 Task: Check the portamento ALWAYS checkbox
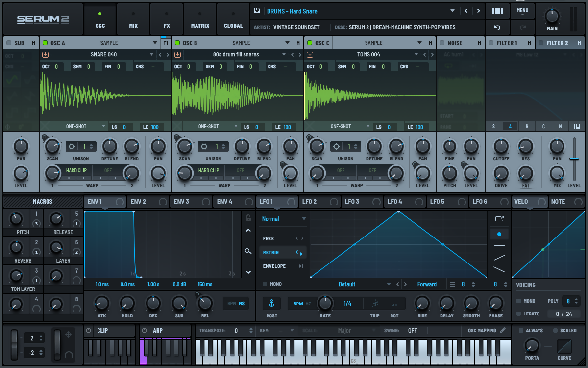pos(521,330)
